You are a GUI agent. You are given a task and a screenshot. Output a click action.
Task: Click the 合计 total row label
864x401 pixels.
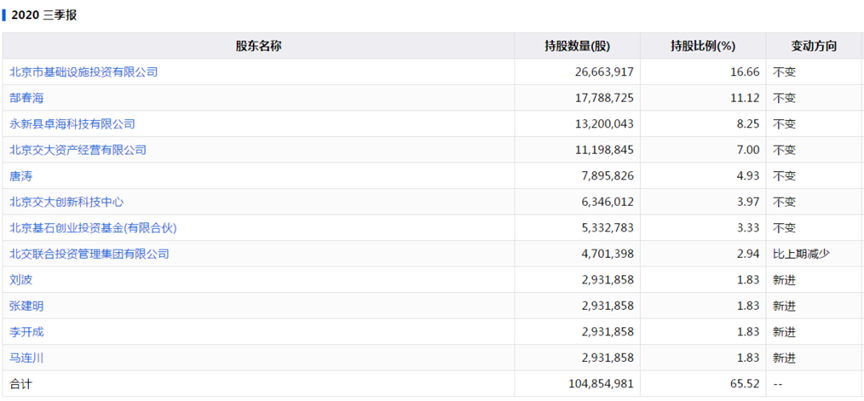coord(21,384)
